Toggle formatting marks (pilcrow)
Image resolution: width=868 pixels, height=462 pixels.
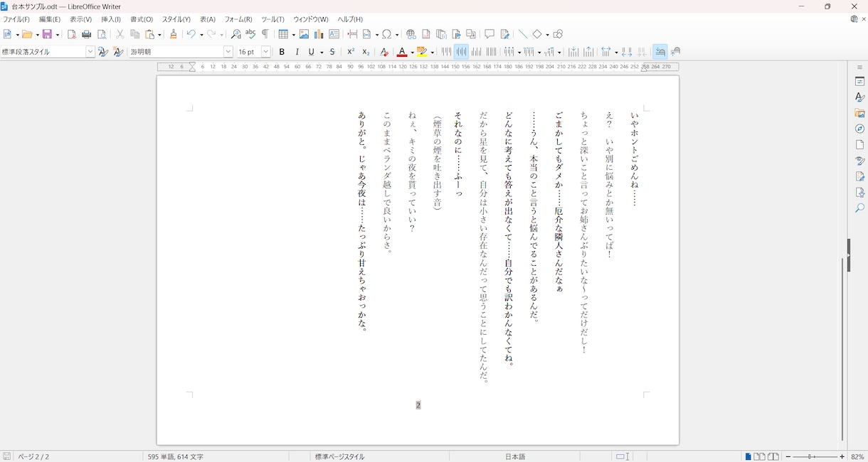pyautogui.click(x=265, y=34)
